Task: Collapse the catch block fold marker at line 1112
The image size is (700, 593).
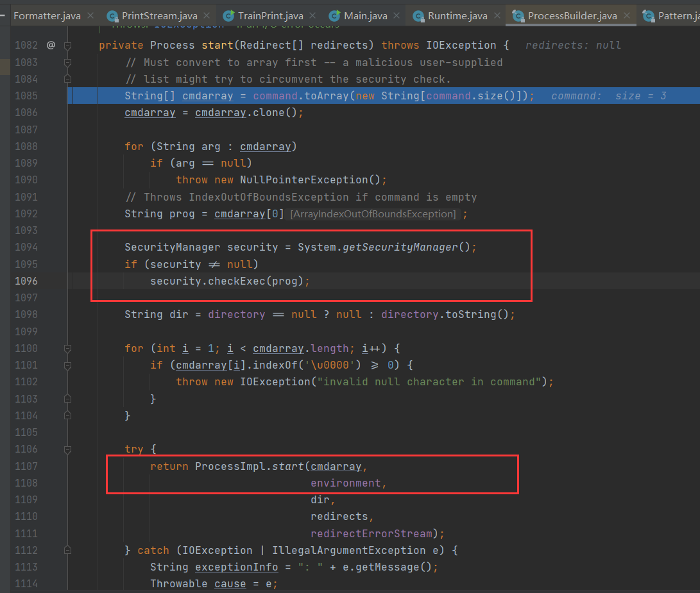Action: click(67, 550)
